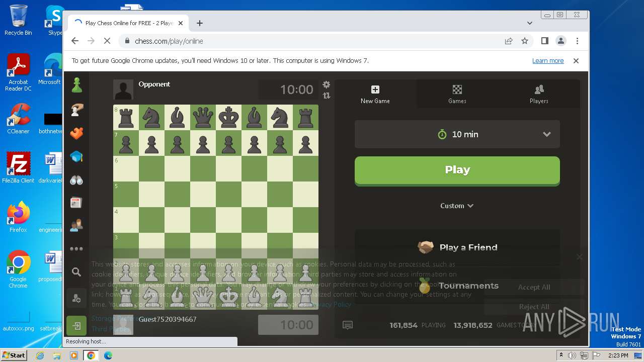Image resolution: width=644 pixels, height=362 pixels.
Task: Open board settings gear icon
Action: 327,84
